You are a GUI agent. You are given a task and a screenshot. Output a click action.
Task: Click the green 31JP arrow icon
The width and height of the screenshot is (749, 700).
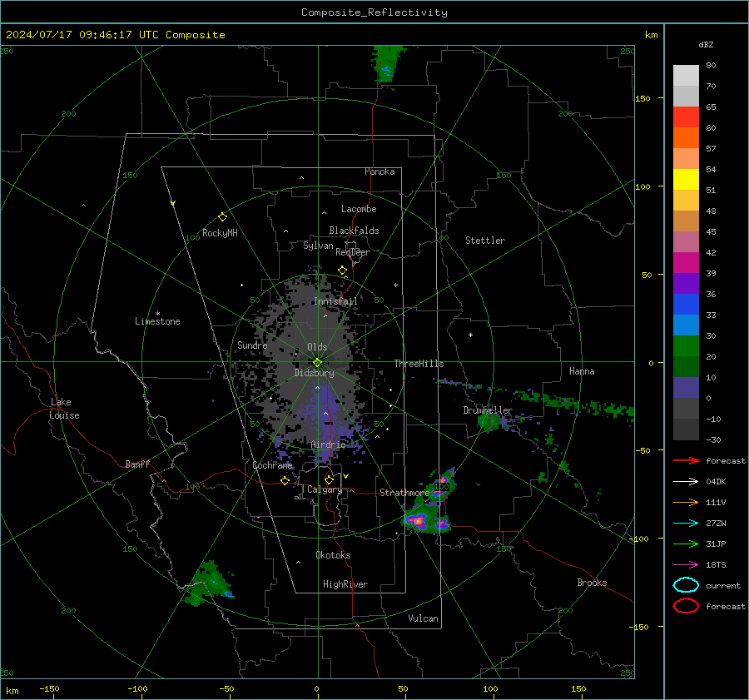(x=686, y=544)
